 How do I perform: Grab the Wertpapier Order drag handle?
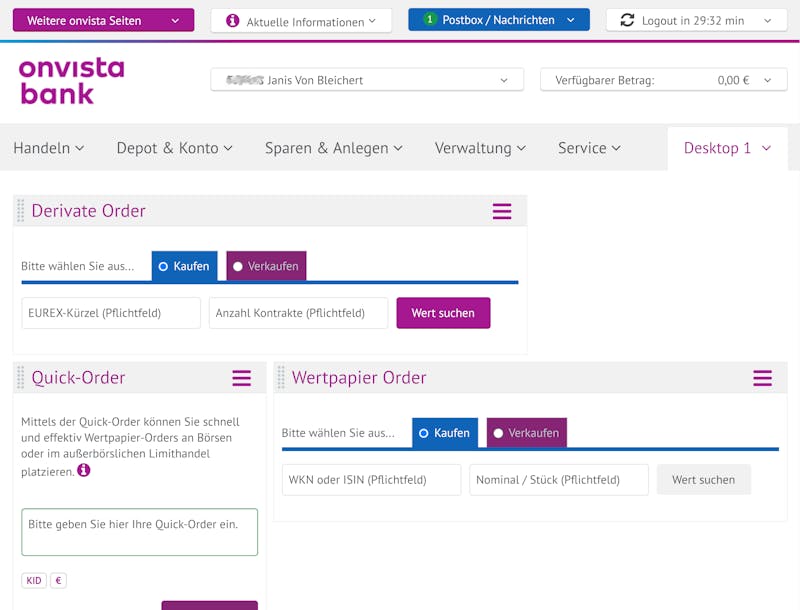point(281,377)
